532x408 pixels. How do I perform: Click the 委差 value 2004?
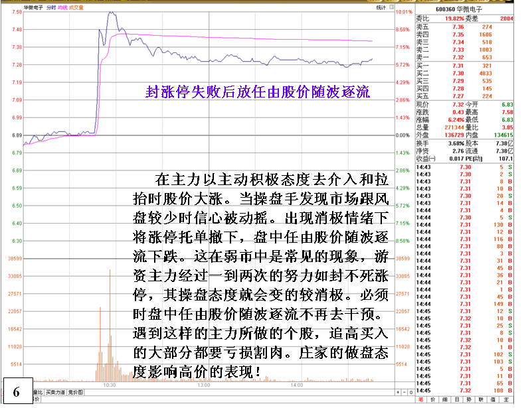[507, 19]
